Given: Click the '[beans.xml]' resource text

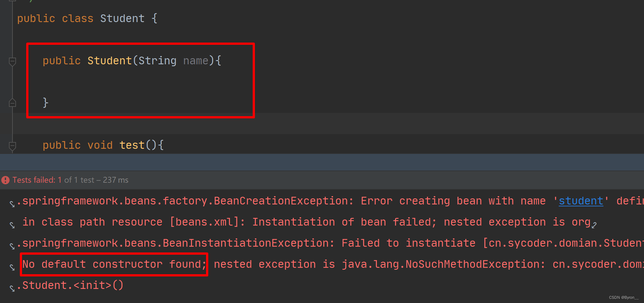Looking at the screenshot, I should (x=204, y=222).
